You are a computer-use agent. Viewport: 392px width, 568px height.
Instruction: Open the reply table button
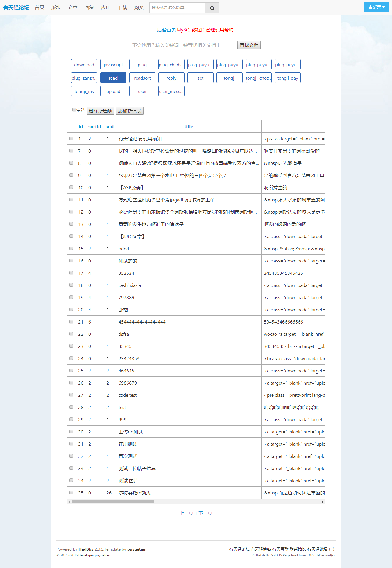(171, 78)
